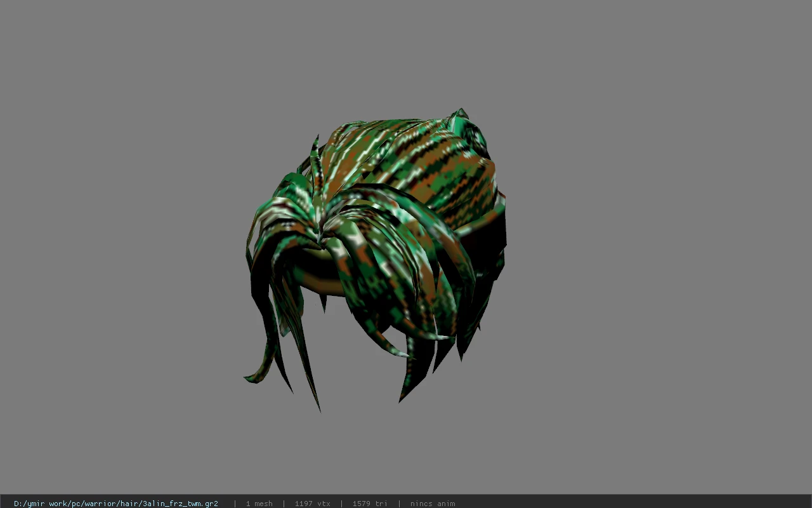
Task: Click the topknot tip of the hair model
Action: [461, 113]
